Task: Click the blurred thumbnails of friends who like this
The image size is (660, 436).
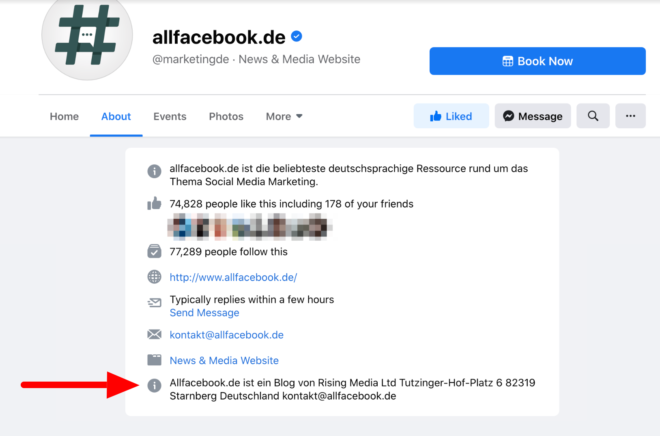Action: (249, 227)
